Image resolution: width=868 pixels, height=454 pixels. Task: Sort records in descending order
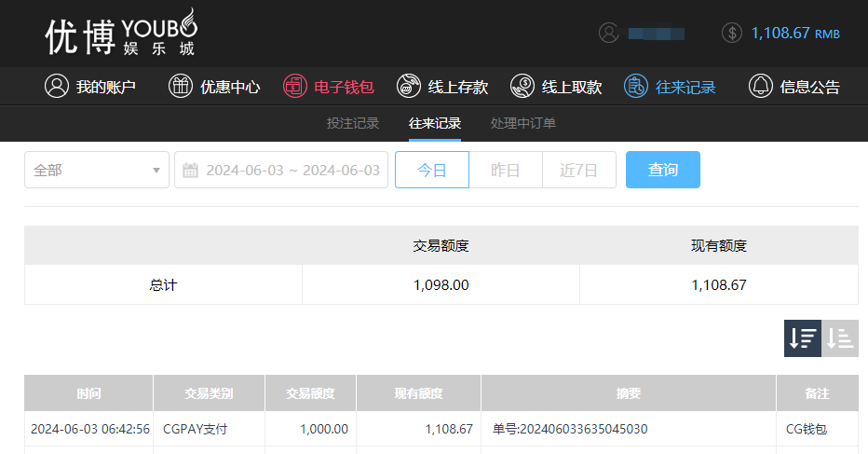(802, 338)
